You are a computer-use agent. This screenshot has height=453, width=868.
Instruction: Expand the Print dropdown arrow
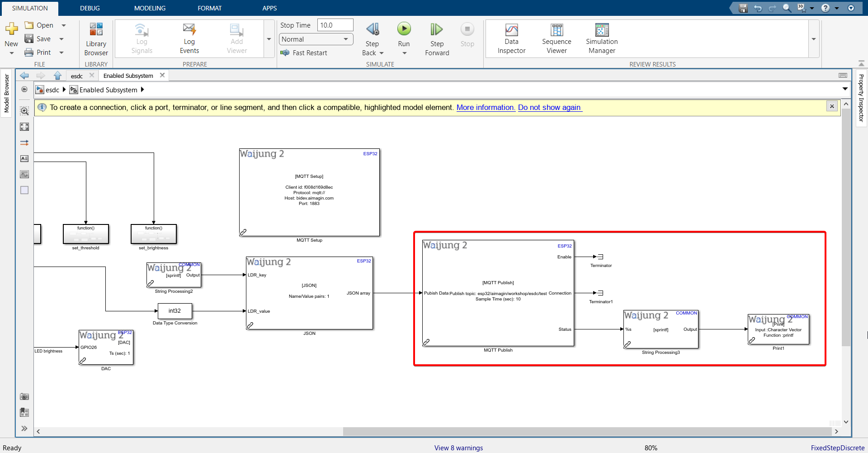(x=61, y=52)
